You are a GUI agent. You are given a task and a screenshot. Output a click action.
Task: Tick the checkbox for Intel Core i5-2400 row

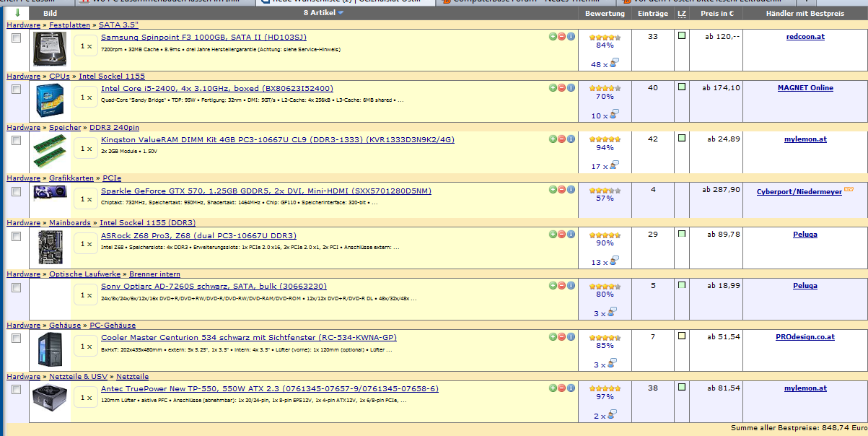pyautogui.click(x=17, y=90)
